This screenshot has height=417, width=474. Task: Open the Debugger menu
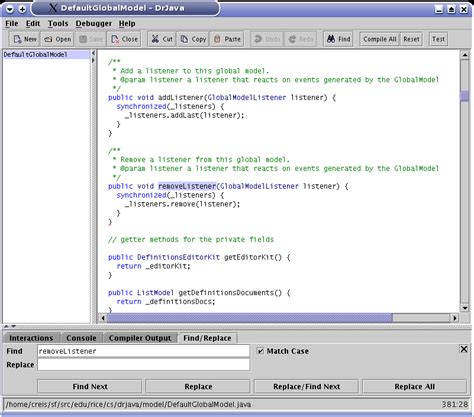coord(94,24)
